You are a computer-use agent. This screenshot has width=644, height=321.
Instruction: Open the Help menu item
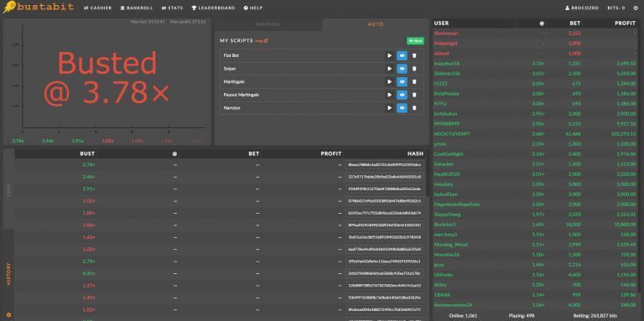point(253,8)
